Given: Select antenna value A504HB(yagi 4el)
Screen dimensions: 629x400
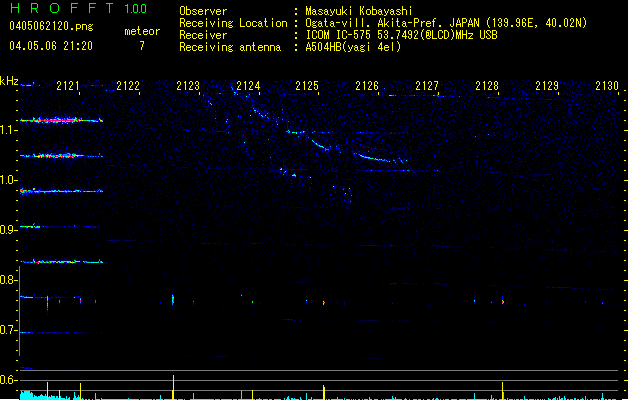Looking at the screenshot, I should click(x=353, y=47).
